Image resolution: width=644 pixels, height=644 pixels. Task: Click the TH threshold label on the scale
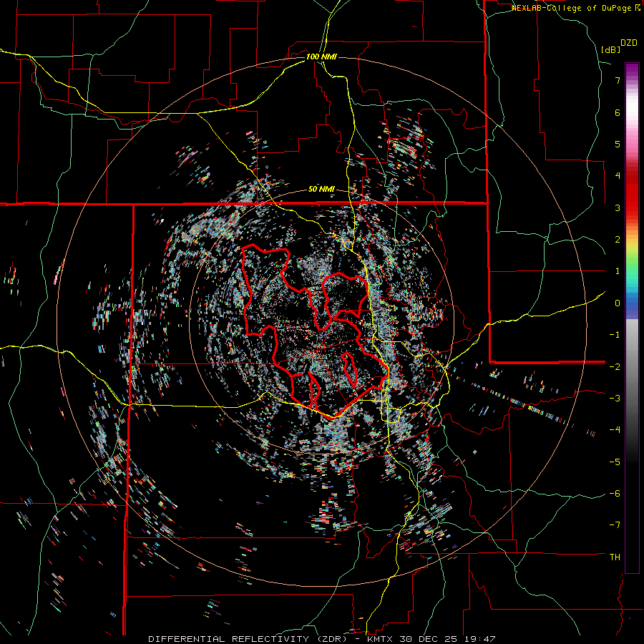(x=615, y=557)
